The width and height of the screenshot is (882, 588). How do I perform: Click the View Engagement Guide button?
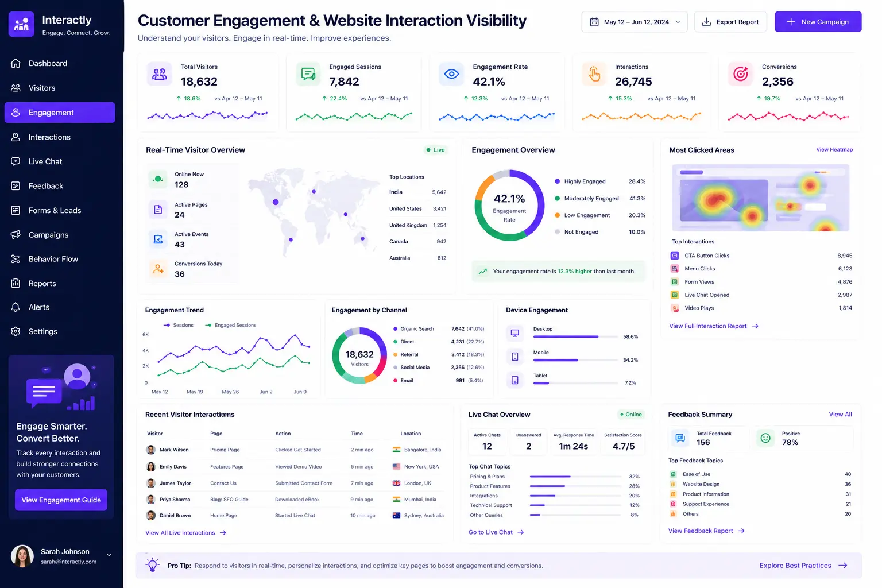(x=61, y=500)
